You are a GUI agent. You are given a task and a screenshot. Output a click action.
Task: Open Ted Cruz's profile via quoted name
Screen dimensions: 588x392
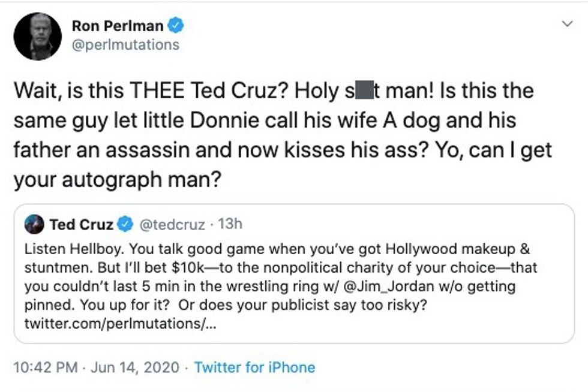pos(81,225)
